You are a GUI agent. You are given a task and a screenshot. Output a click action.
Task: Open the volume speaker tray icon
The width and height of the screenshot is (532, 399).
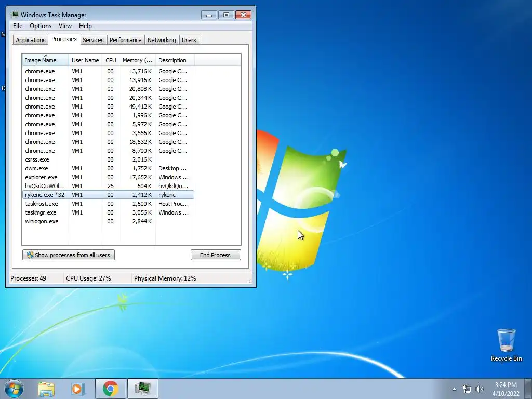click(x=480, y=389)
